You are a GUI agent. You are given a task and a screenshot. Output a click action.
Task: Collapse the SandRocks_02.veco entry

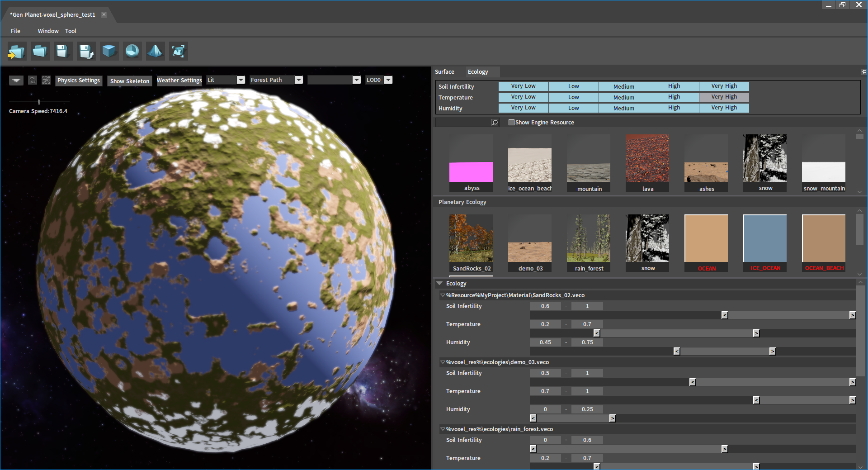443,295
